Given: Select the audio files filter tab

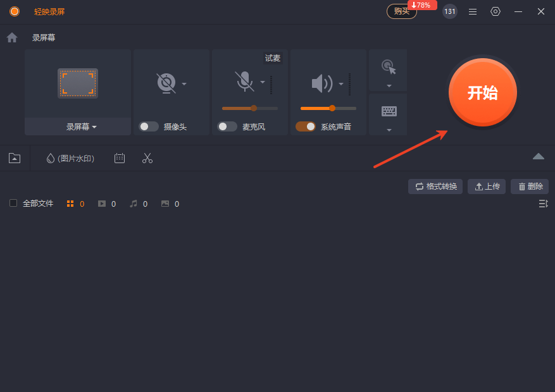Looking at the screenshot, I should [x=139, y=204].
